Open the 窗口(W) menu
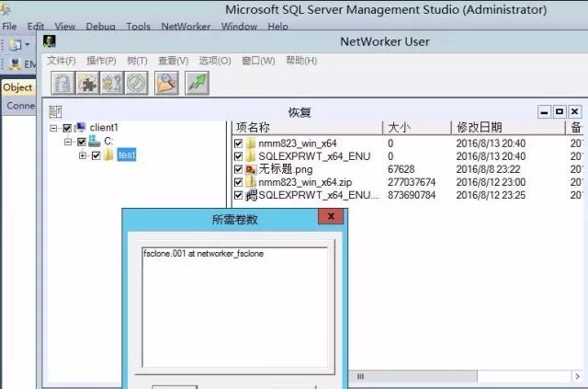 pyautogui.click(x=258, y=61)
